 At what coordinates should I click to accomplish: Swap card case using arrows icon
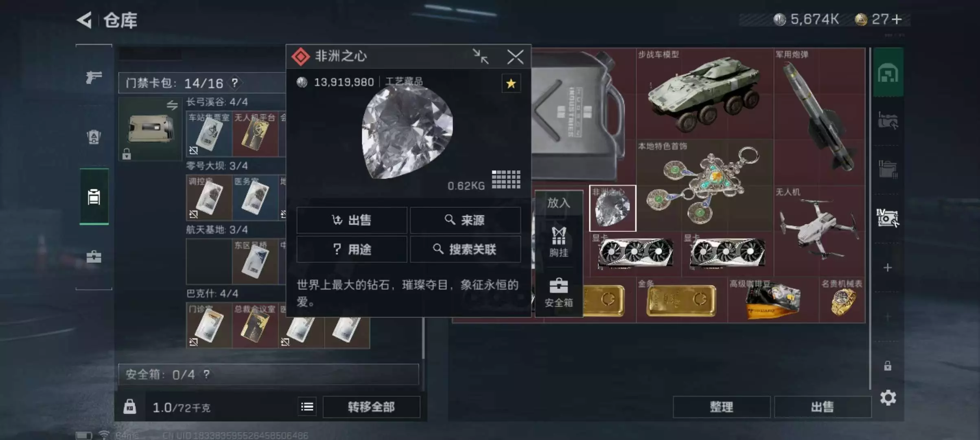172,105
